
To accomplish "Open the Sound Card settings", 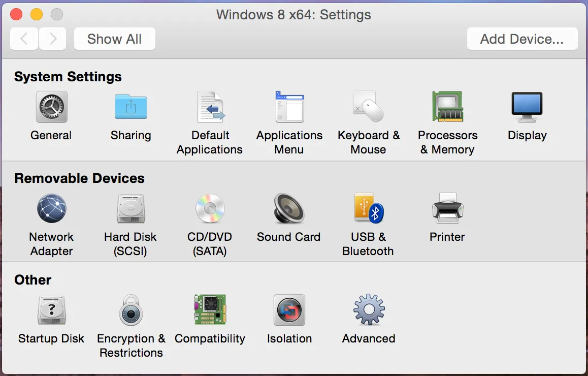I will [288, 208].
